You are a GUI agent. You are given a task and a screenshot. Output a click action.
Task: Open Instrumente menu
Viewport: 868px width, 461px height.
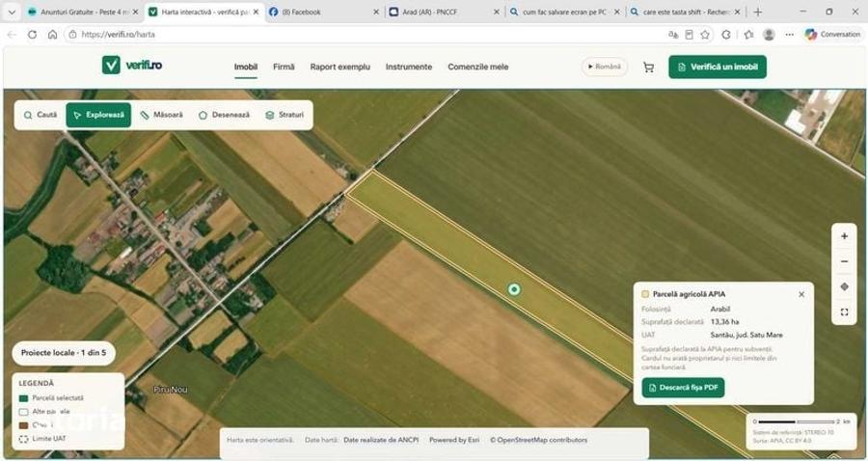click(409, 67)
